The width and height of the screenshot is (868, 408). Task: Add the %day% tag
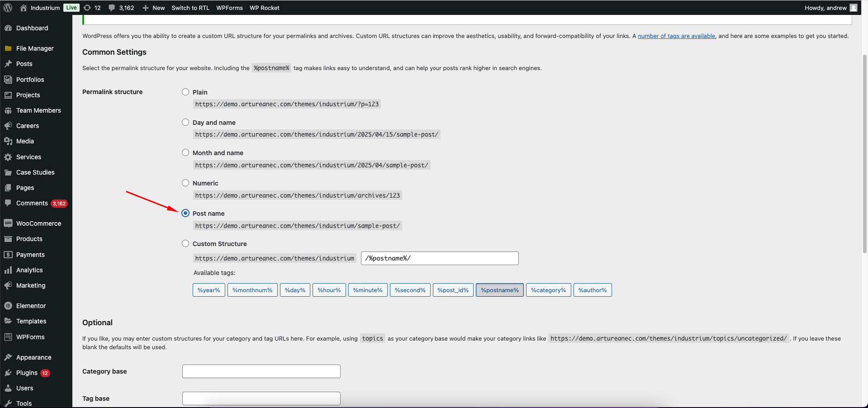click(295, 290)
